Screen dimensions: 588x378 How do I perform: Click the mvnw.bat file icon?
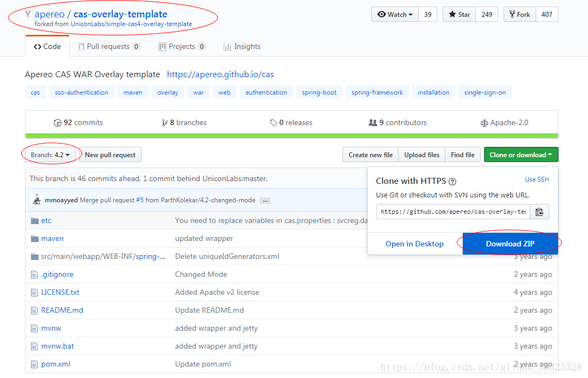pos(34,346)
